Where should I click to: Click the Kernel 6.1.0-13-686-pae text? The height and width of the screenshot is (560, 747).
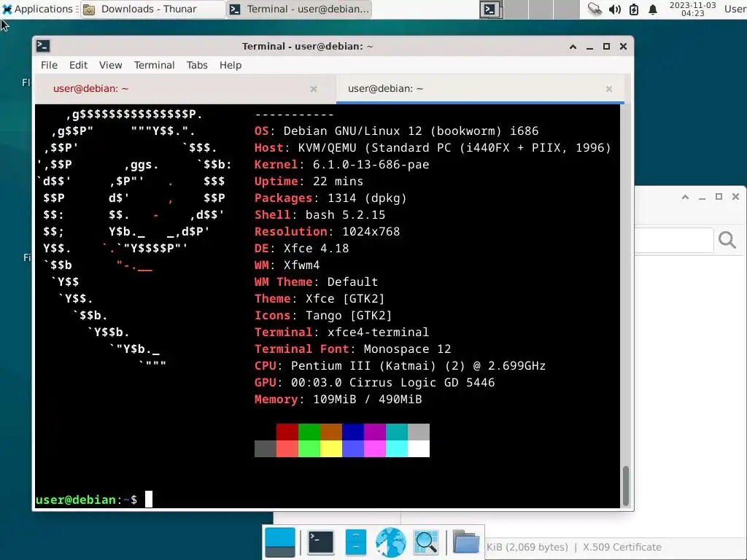341,164
